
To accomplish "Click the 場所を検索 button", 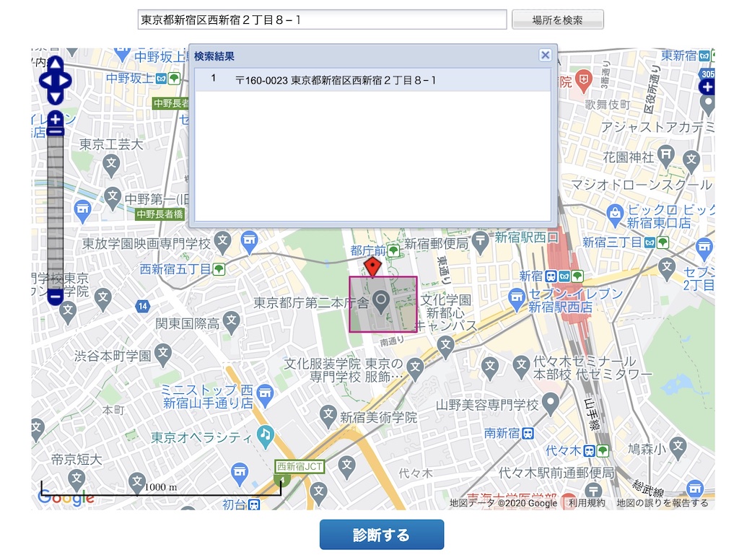I will point(558,19).
